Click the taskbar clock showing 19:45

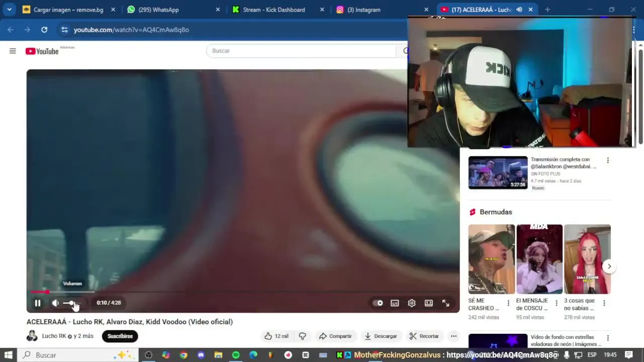(x=610, y=355)
